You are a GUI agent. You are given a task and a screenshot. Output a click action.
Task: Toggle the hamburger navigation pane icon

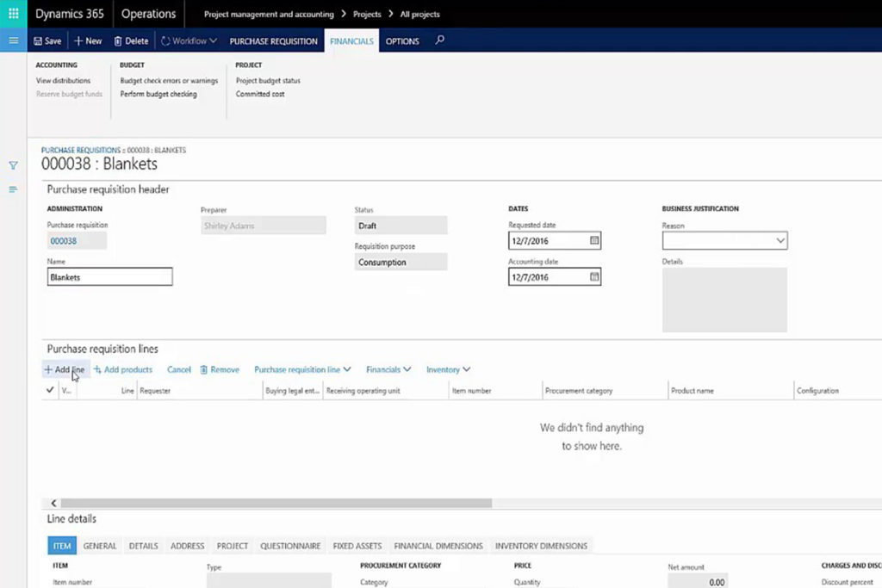[x=14, y=40]
